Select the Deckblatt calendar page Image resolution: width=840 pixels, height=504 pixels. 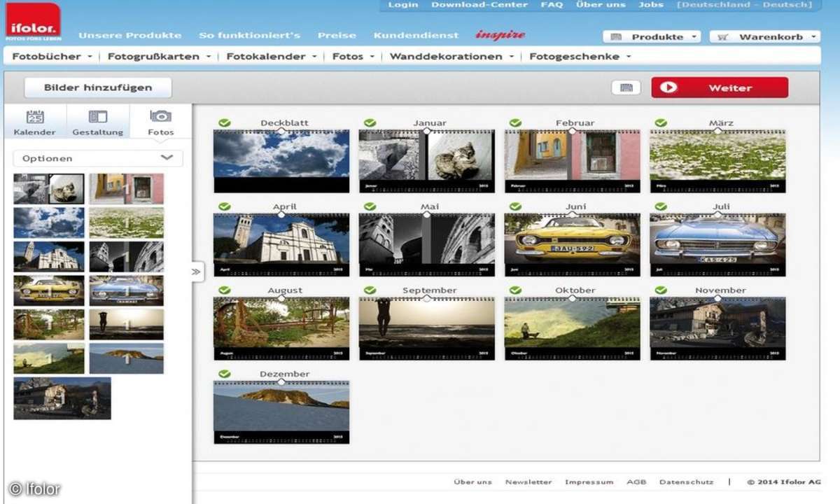tap(281, 161)
